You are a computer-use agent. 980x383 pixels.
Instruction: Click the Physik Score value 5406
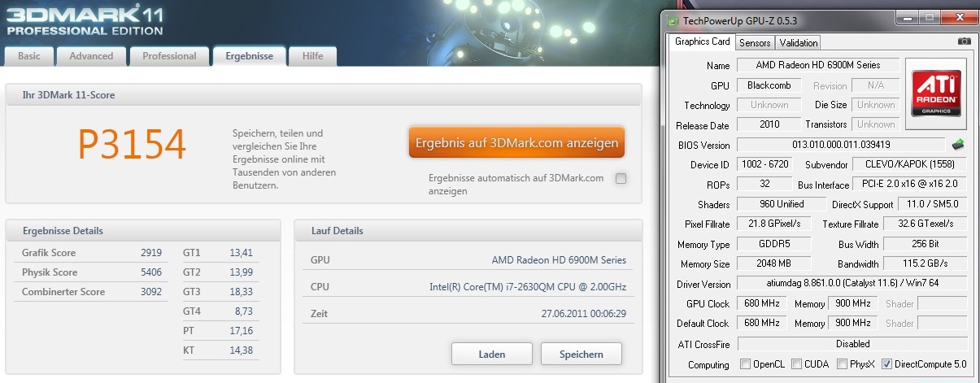pos(150,272)
